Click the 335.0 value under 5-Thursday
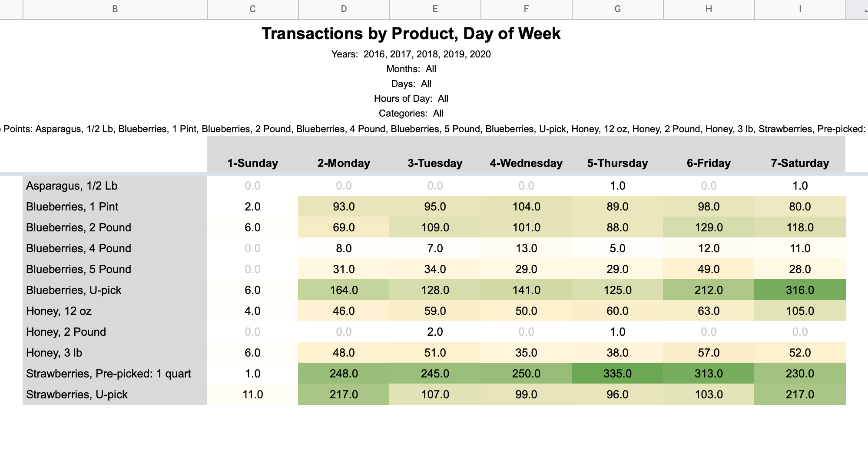This screenshot has height=454, width=868. [x=618, y=373]
